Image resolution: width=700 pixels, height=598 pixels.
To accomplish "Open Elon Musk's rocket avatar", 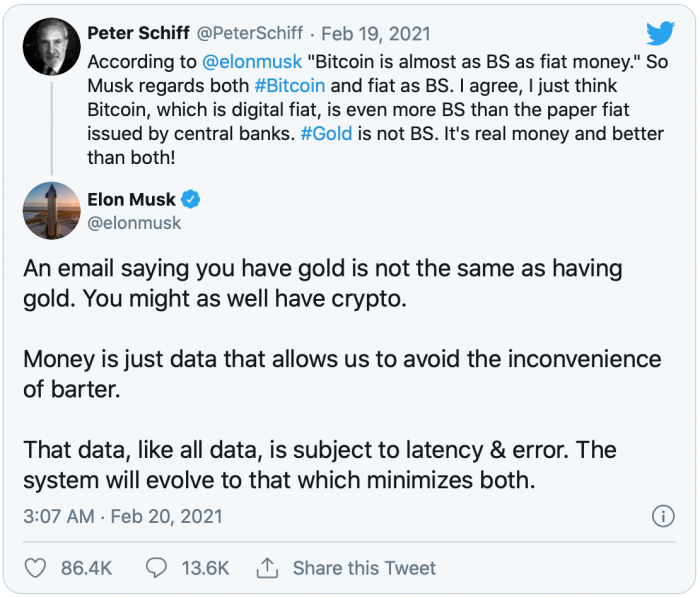I will click(52, 211).
